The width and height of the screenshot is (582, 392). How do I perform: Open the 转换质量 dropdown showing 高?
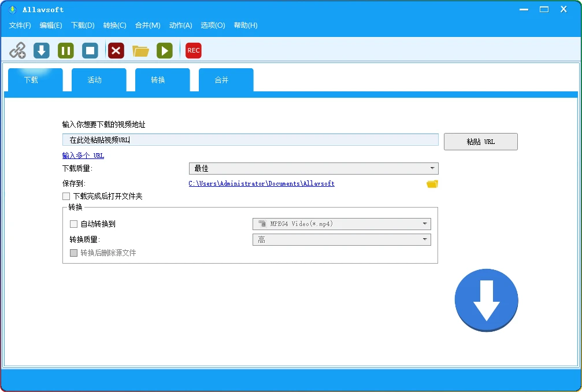pyautogui.click(x=342, y=240)
